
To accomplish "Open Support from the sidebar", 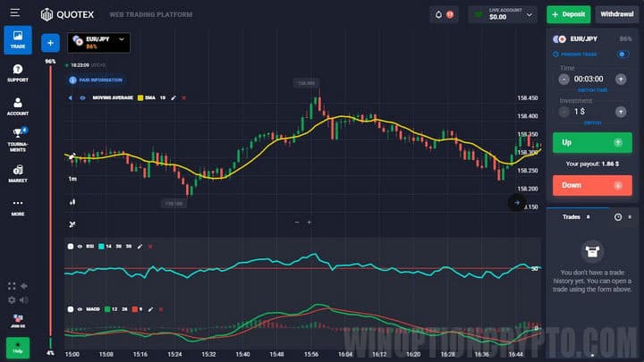I will (x=18, y=73).
